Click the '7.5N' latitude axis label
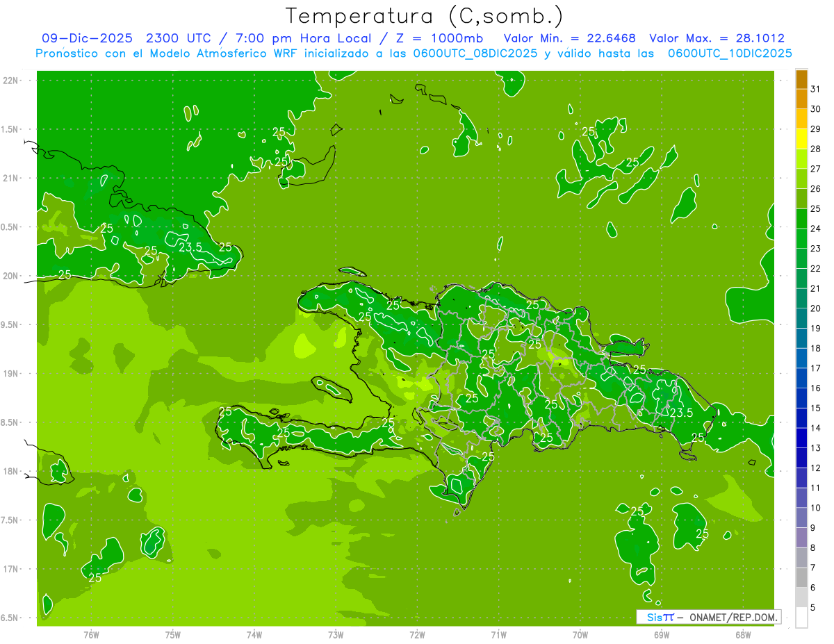Viewport: 834px width, 644px height. (x=10, y=520)
